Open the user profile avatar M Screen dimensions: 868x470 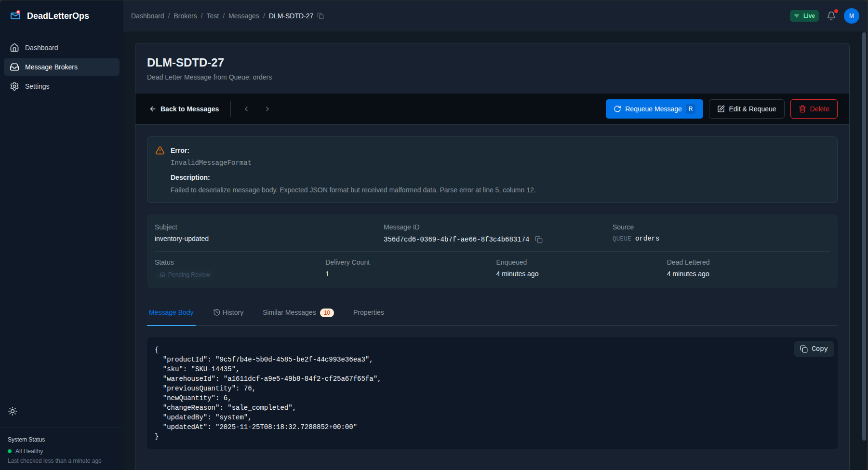(852, 15)
